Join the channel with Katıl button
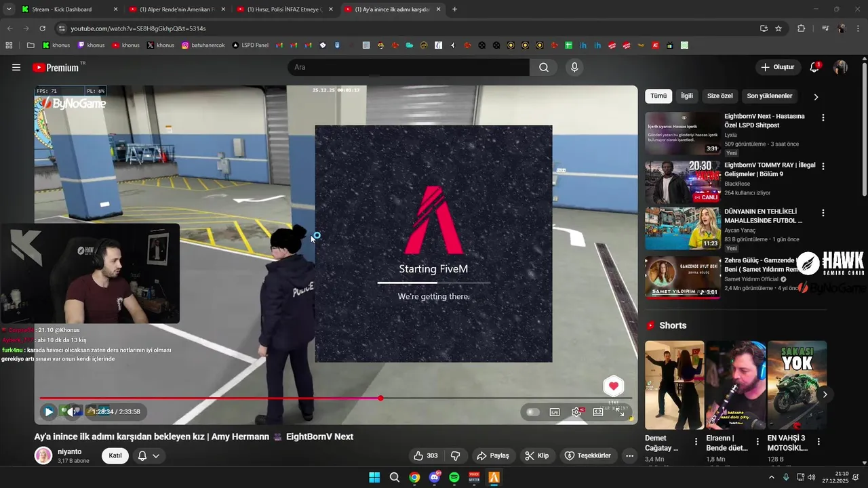The image size is (868, 488). pyautogui.click(x=115, y=455)
